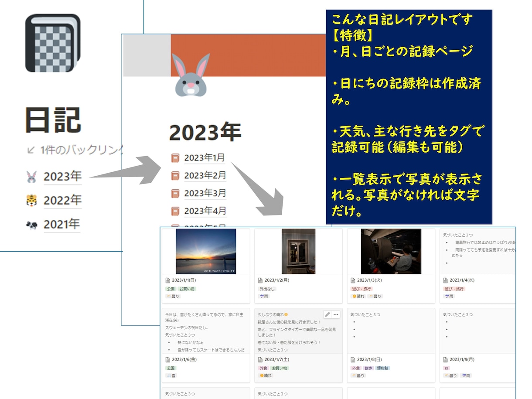Click the notebook icon beside 2023年4月

[x=175, y=211]
